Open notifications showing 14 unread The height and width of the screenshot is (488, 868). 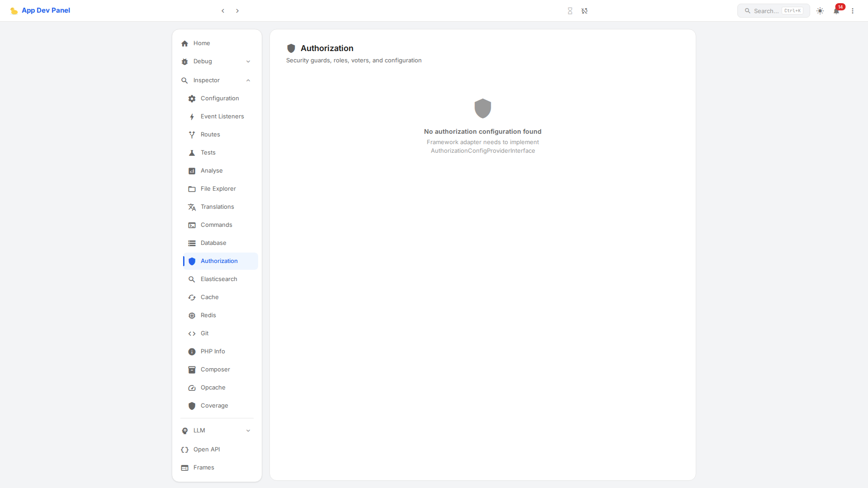tap(836, 11)
